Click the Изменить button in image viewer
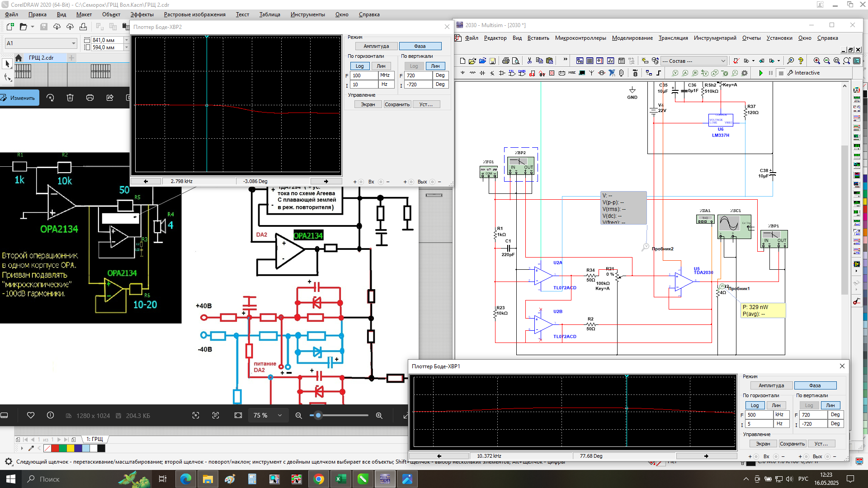 tap(19, 98)
